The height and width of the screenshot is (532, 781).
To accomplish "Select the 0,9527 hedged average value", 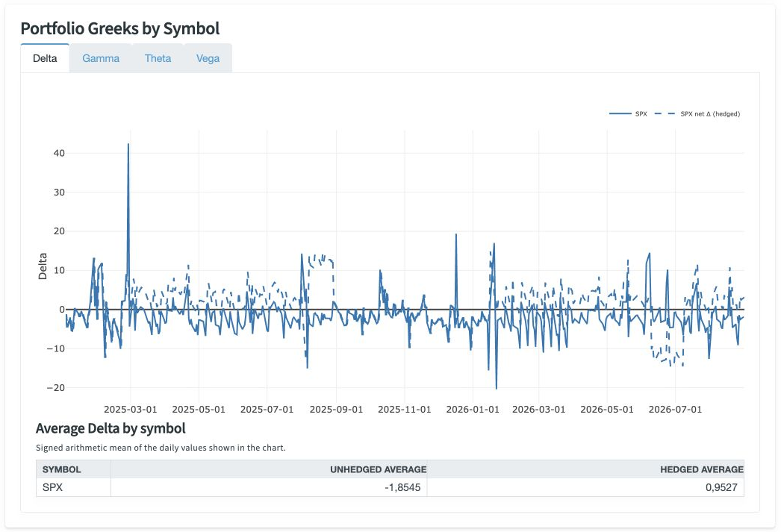I will pyautogui.click(x=721, y=487).
